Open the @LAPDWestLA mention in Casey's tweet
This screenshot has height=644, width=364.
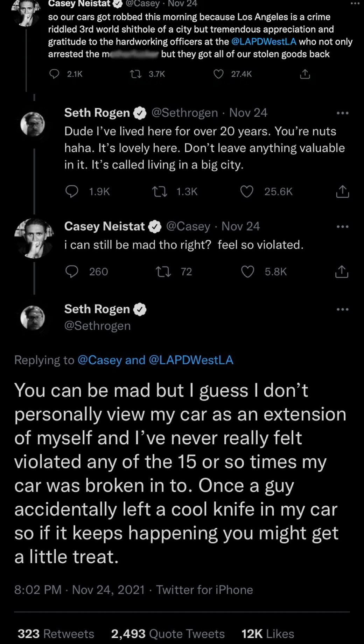(264, 42)
